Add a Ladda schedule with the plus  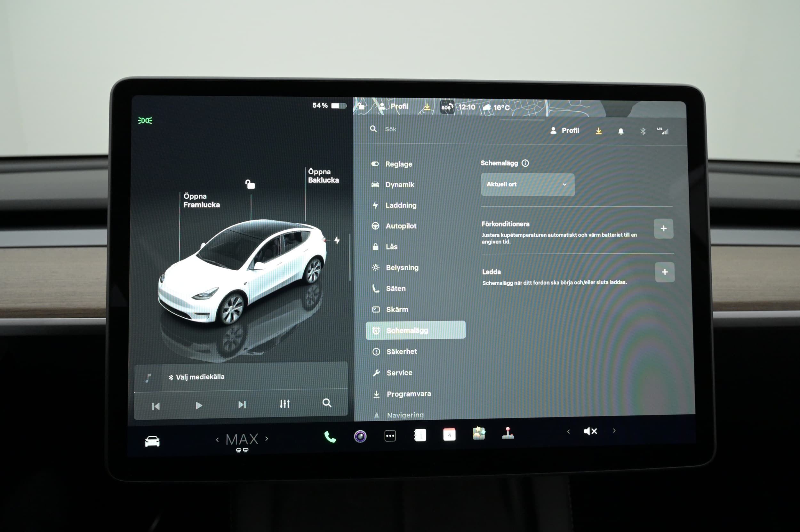click(665, 272)
